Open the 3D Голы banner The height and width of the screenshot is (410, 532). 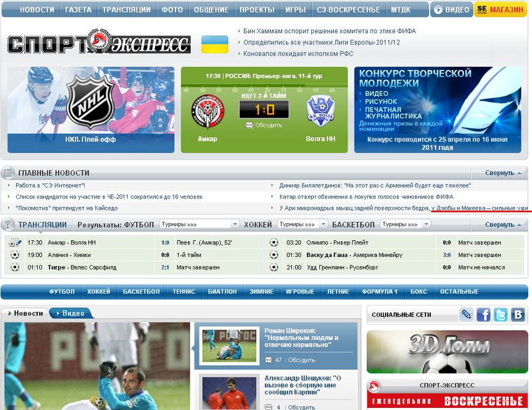[447, 352]
